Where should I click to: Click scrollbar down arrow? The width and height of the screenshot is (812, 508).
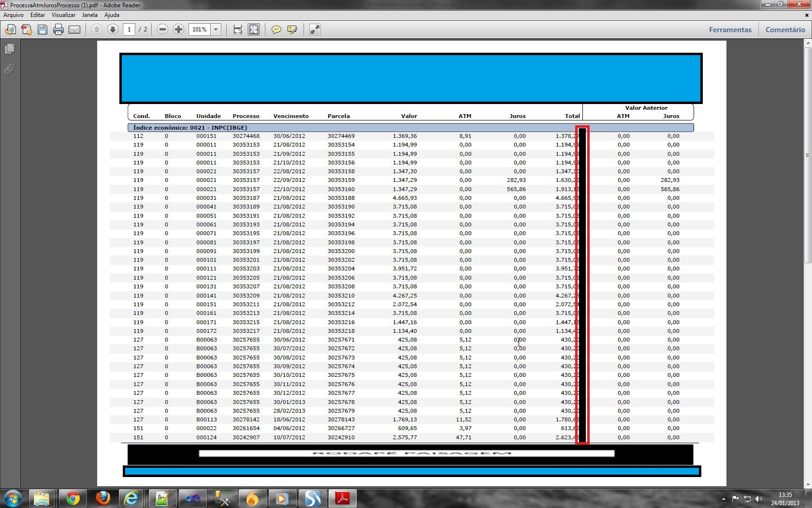(x=808, y=485)
